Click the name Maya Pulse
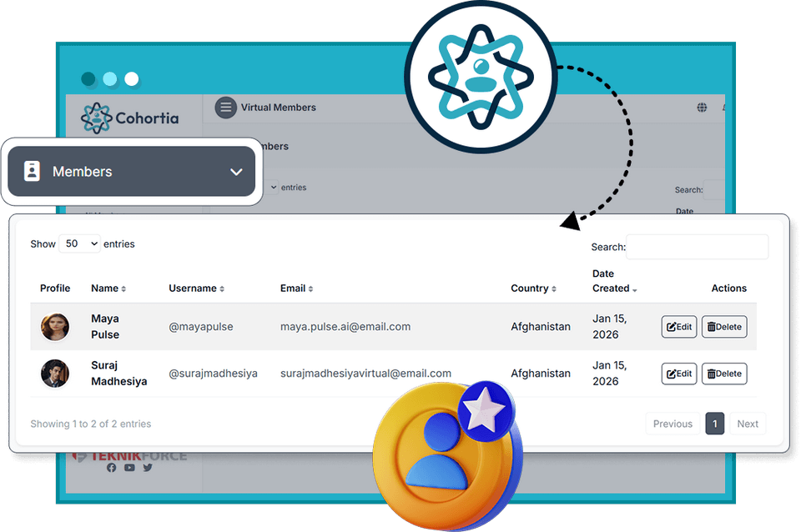801x532 pixels. click(105, 326)
